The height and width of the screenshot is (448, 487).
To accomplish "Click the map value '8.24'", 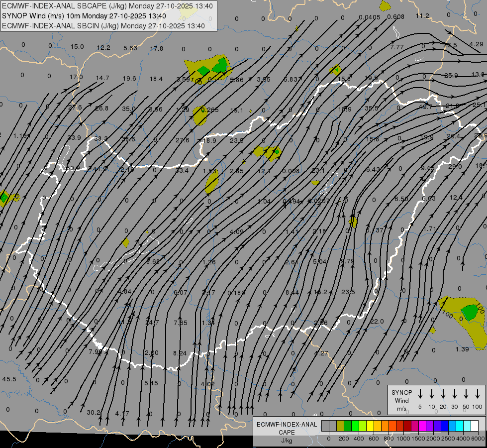I will 180,353.
